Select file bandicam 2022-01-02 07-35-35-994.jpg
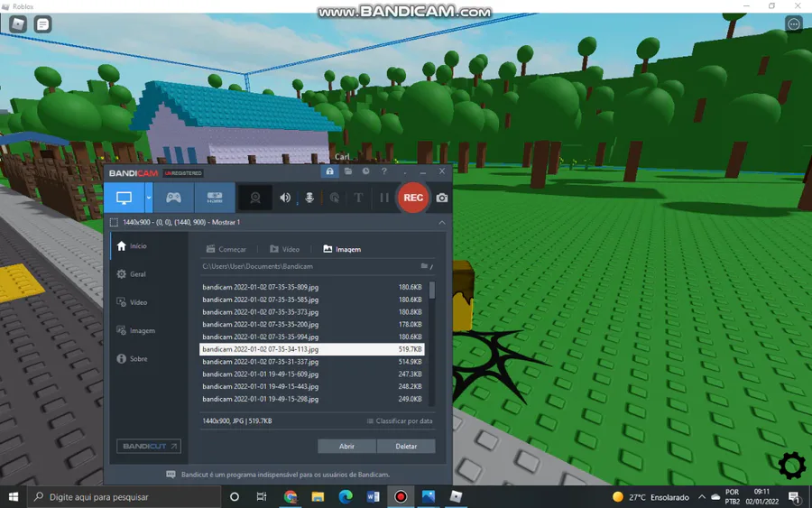This screenshot has height=508, width=812. pyautogui.click(x=312, y=337)
